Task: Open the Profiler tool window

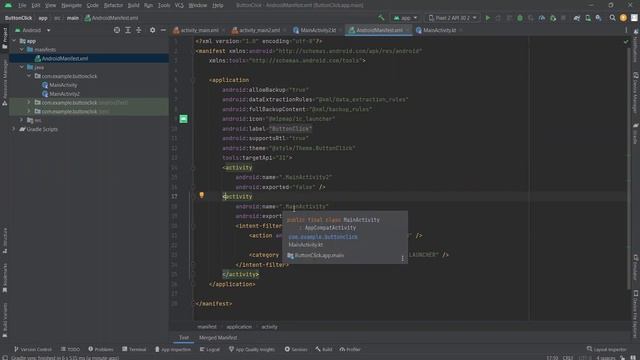Action: [350, 349]
